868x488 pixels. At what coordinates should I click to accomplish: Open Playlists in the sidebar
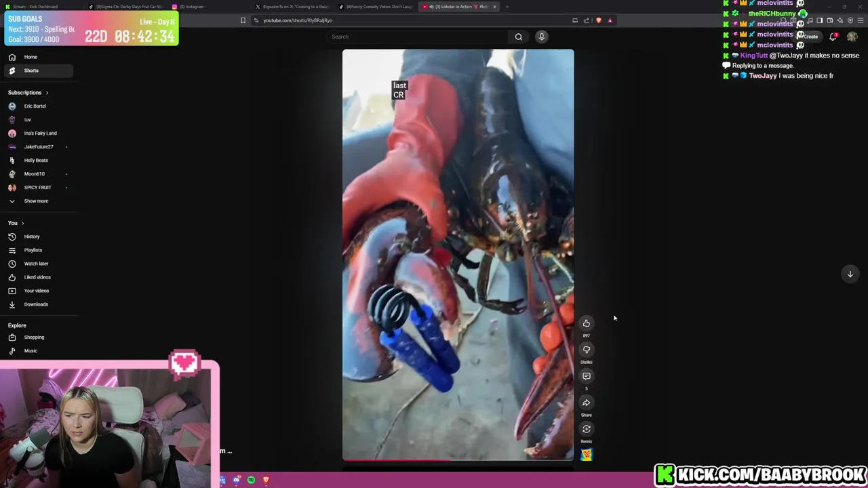pos(38,250)
